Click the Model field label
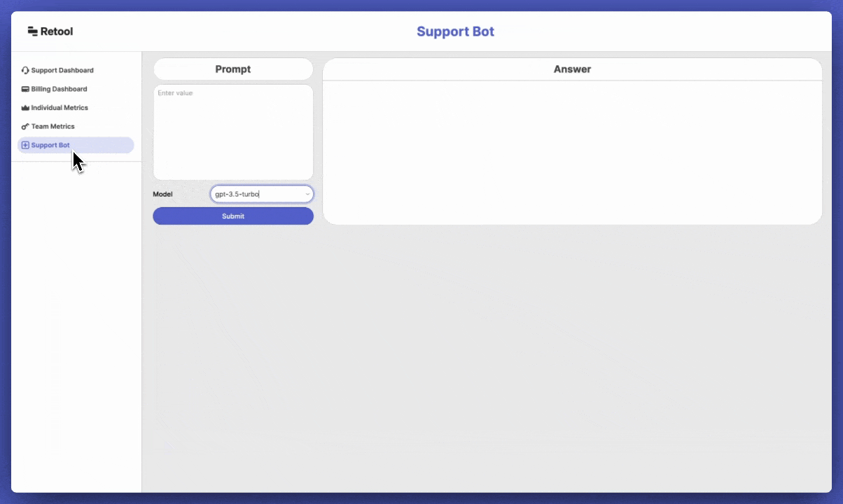 pos(162,195)
